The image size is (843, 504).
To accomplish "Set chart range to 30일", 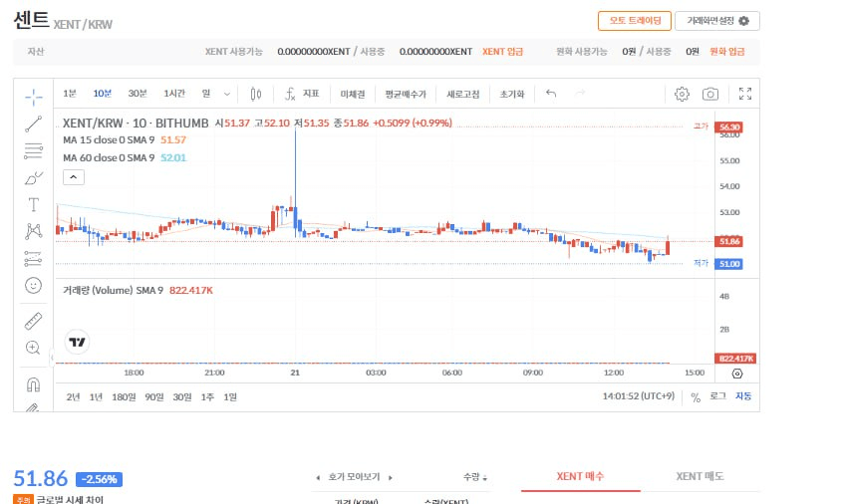I will (x=182, y=397).
